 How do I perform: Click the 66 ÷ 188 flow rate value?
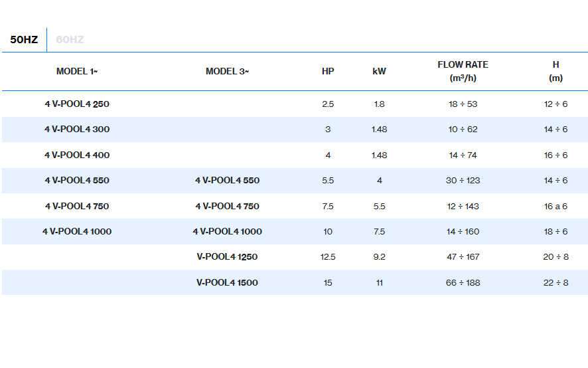pos(463,283)
